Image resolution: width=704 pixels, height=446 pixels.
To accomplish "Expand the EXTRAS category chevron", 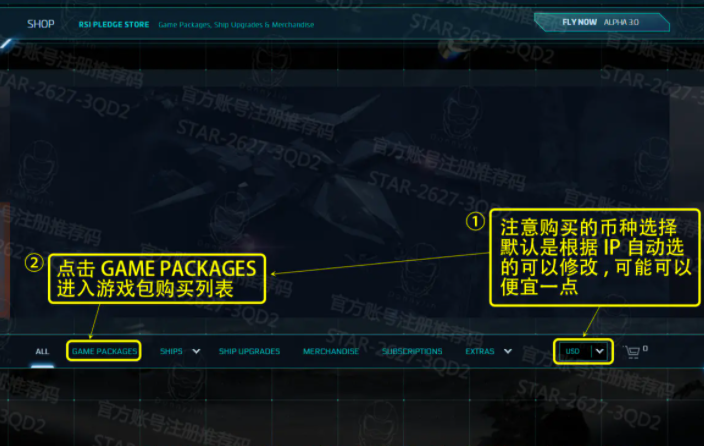I will click(x=508, y=351).
